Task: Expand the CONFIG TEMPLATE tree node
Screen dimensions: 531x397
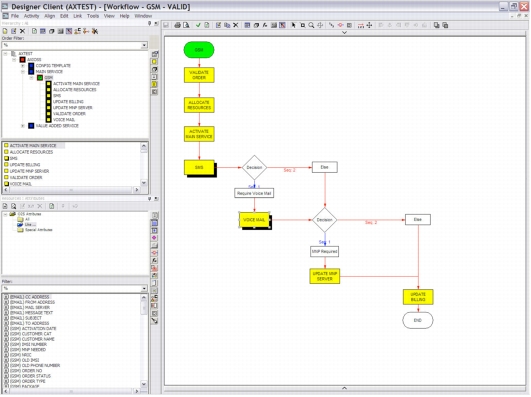Action: tap(23, 66)
